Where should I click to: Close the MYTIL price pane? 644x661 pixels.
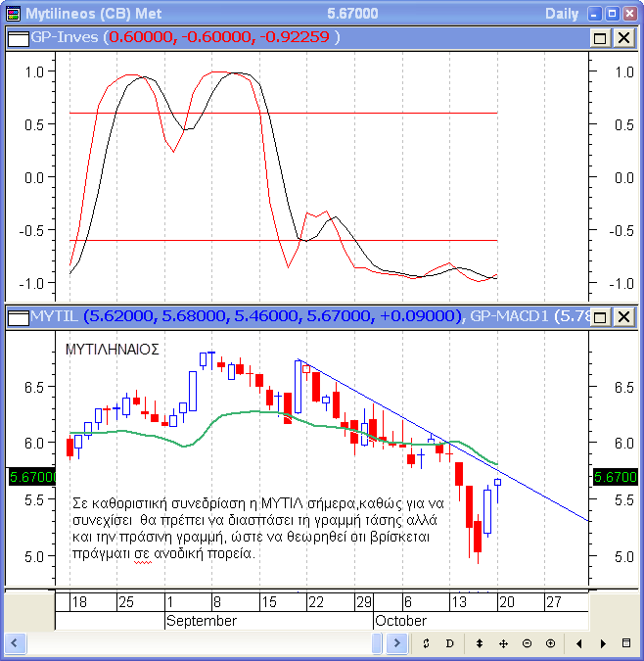(x=622, y=316)
